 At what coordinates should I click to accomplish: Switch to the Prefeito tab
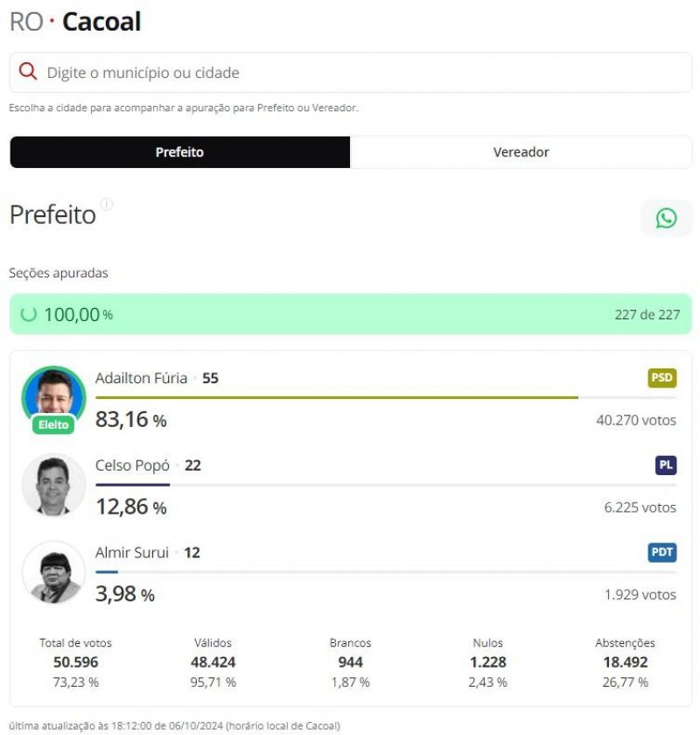tap(179, 152)
